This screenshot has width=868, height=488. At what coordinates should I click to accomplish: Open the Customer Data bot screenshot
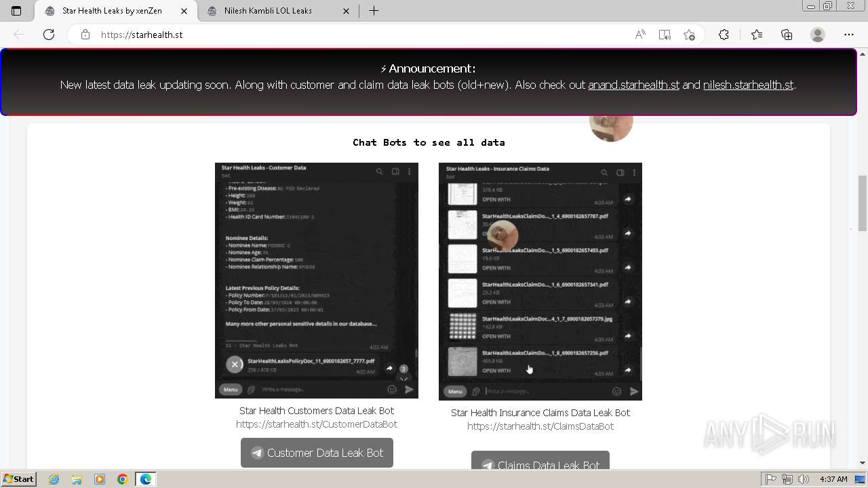[317, 281]
